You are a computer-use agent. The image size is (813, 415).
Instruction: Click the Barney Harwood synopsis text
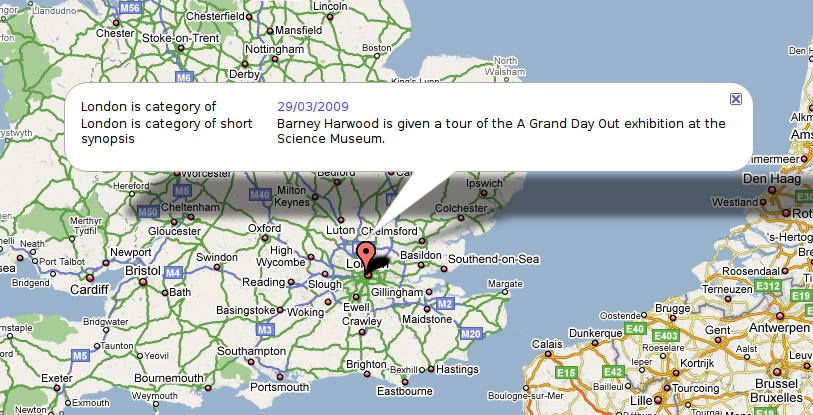point(501,131)
